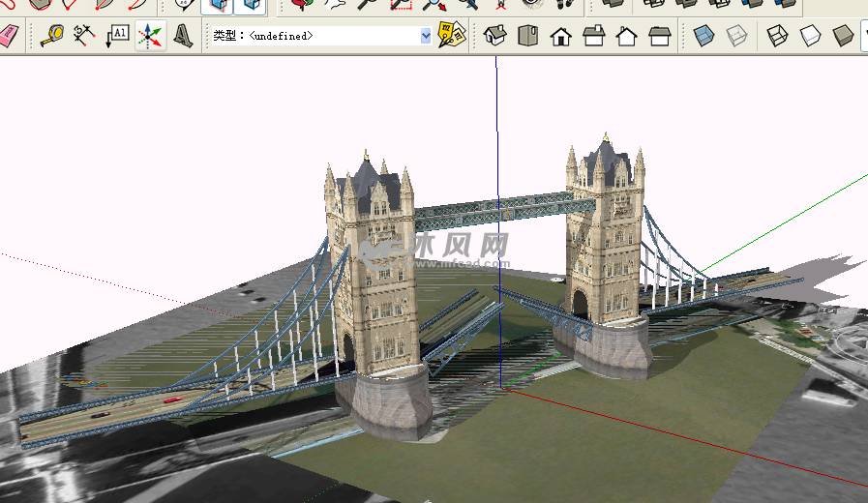The width and height of the screenshot is (868, 503).
Task: Switch to Top view
Action: click(527, 37)
